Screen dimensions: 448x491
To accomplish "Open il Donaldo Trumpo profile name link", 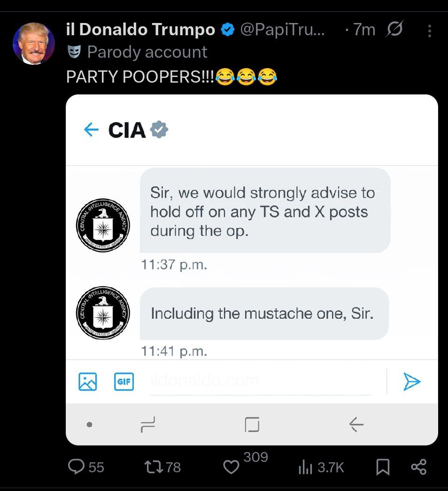I will [140, 30].
